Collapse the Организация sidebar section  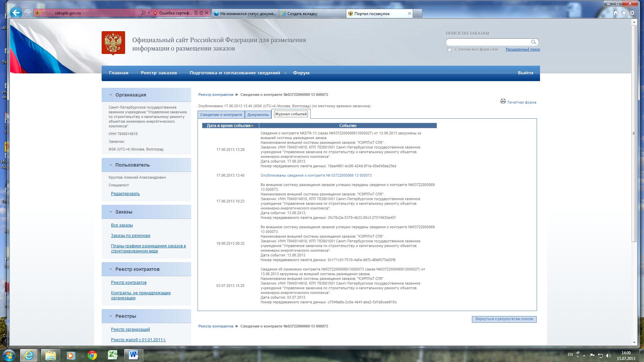point(111,95)
